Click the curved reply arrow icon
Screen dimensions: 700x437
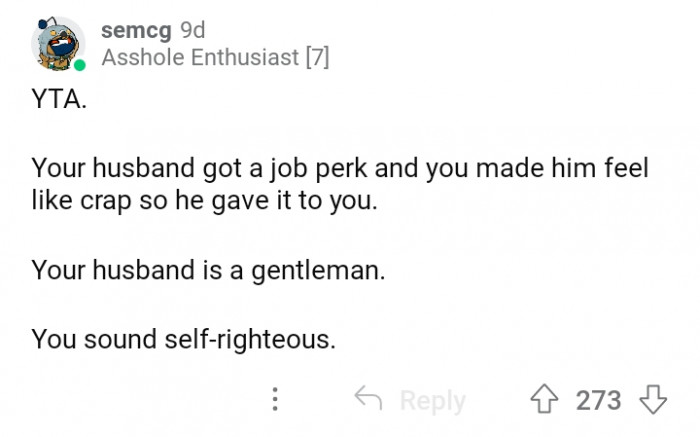click(x=370, y=400)
